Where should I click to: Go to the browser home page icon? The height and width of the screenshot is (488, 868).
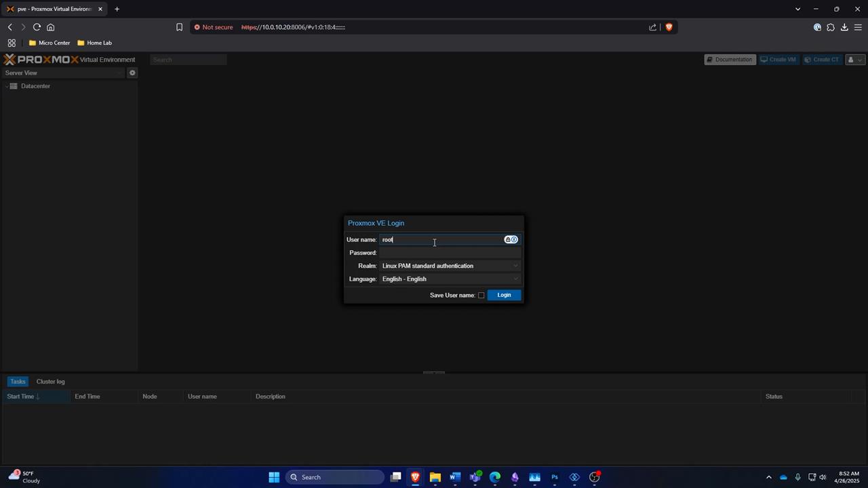point(50,27)
